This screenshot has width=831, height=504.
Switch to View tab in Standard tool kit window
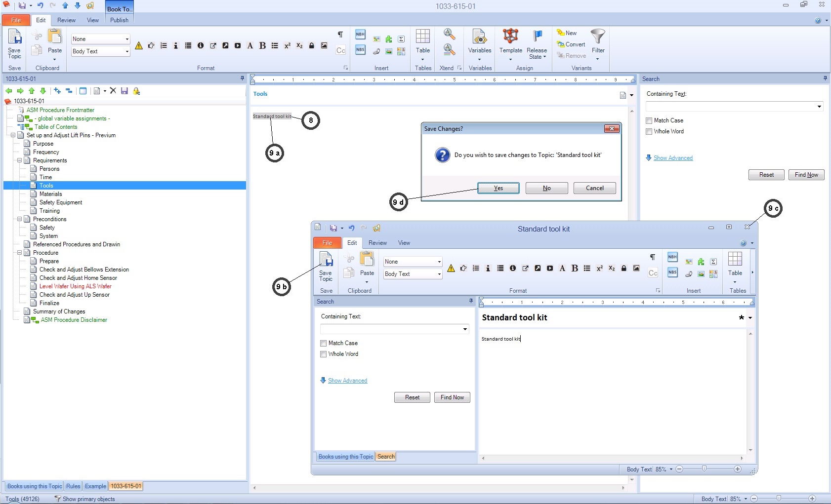point(404,243)
